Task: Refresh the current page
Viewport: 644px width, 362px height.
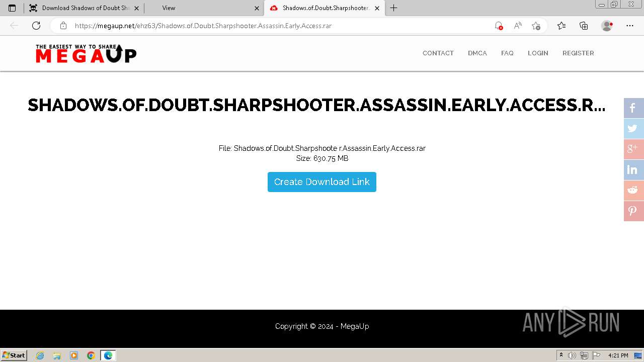Action: pos(36,26)
